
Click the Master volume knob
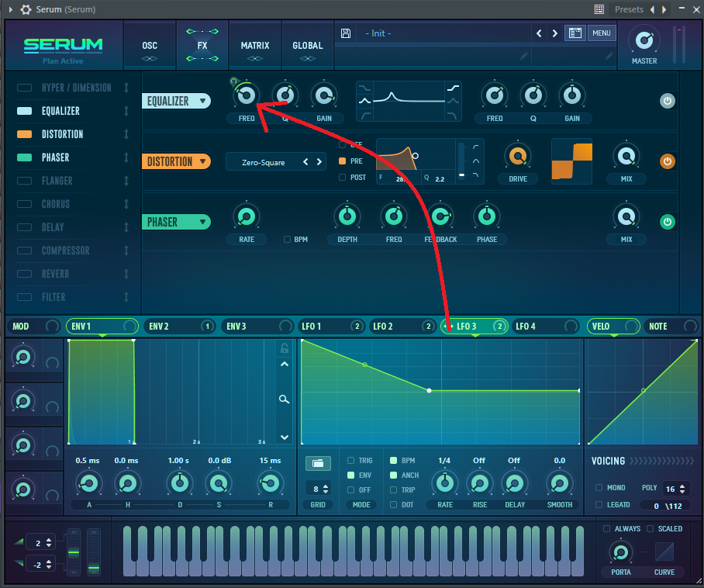click(x=644, y=40)
